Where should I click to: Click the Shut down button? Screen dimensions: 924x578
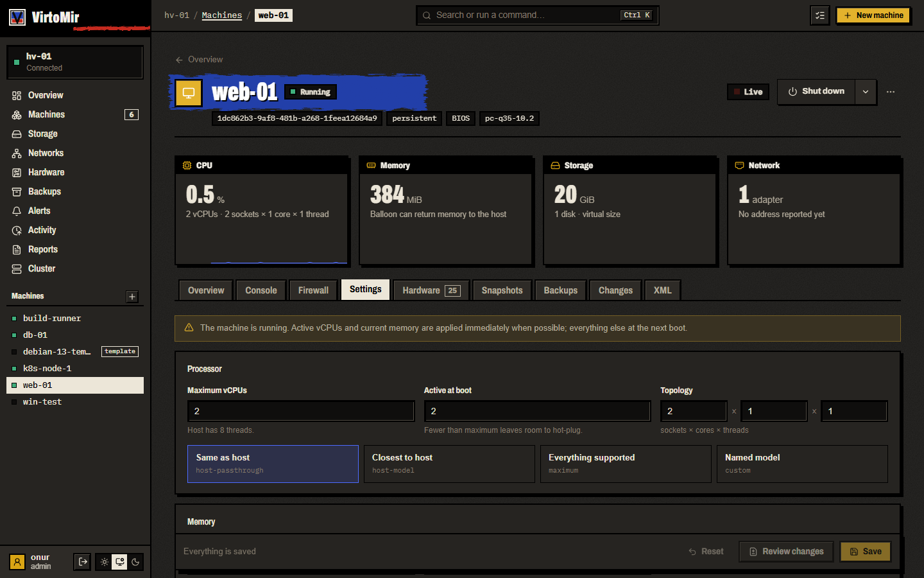click(x=816, y=92)
